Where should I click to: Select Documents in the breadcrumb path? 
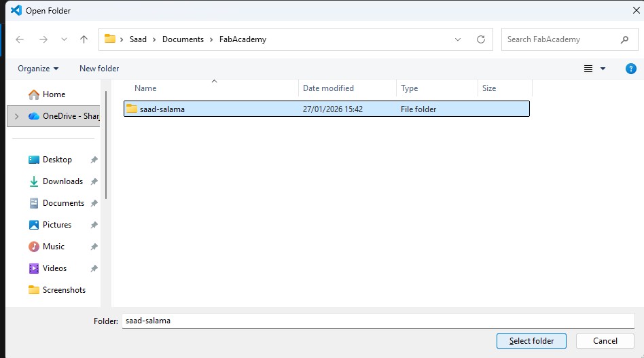pos(183,39)
